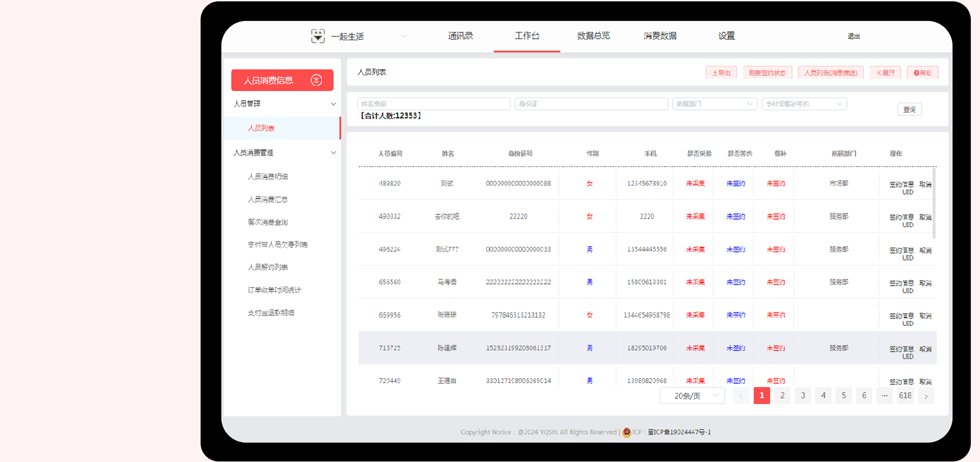Image resolution: width=980 pixels, height=462 pixels.
Task: Click the 人员编号 column header
Action: point(390,153)
